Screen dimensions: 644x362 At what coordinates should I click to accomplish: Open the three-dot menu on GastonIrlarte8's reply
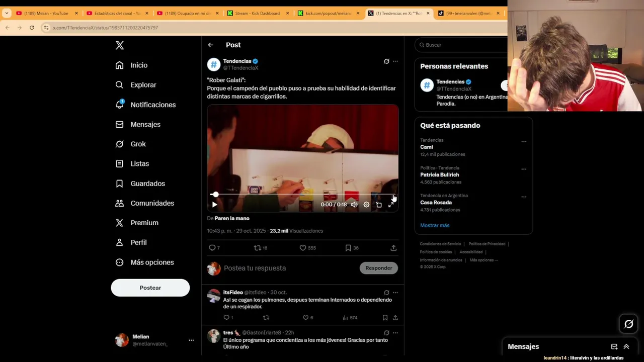[x=395, y=333]
